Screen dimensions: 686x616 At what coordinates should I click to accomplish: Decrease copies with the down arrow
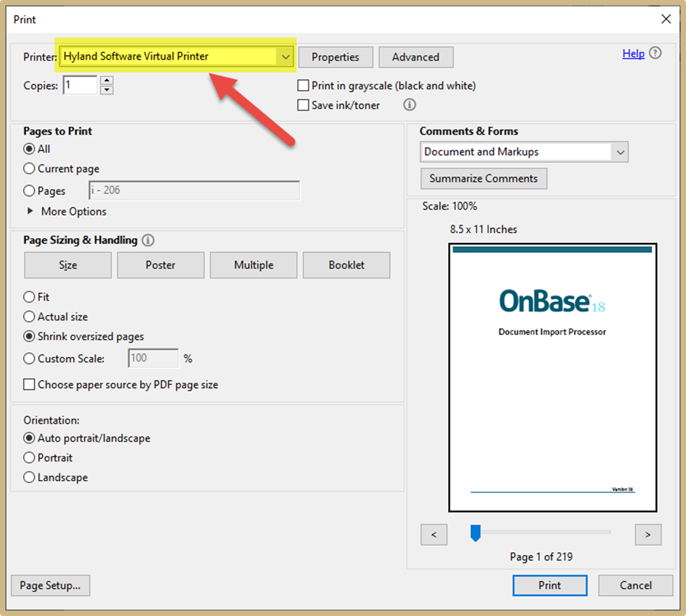click(107, 90)
